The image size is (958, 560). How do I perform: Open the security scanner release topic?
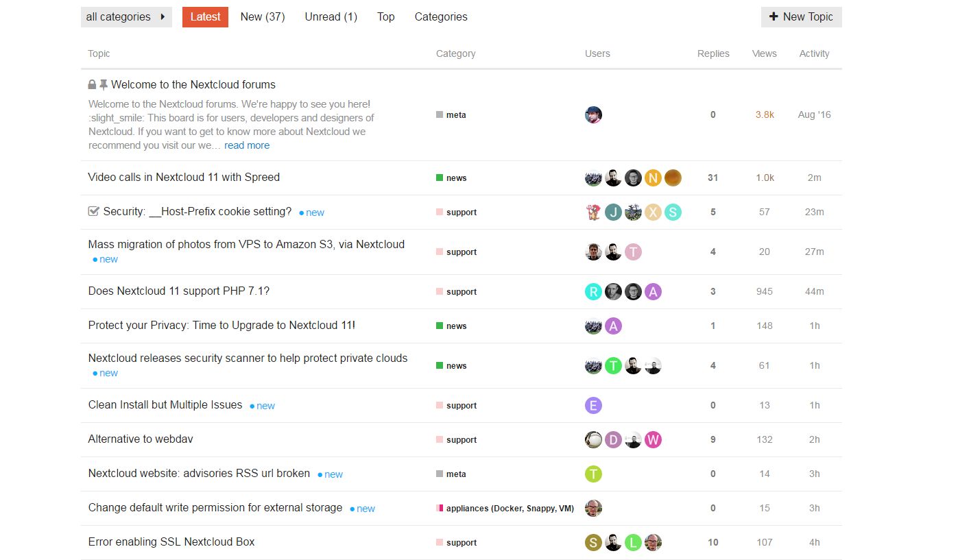click(248, 358)
